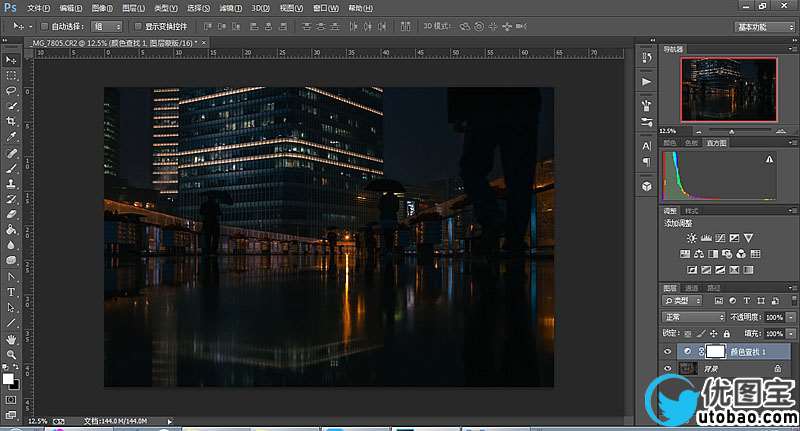Screen dimensions: 800x431
Task: Select the Horizontal Type tool
Action: click(x=11, y=292)
